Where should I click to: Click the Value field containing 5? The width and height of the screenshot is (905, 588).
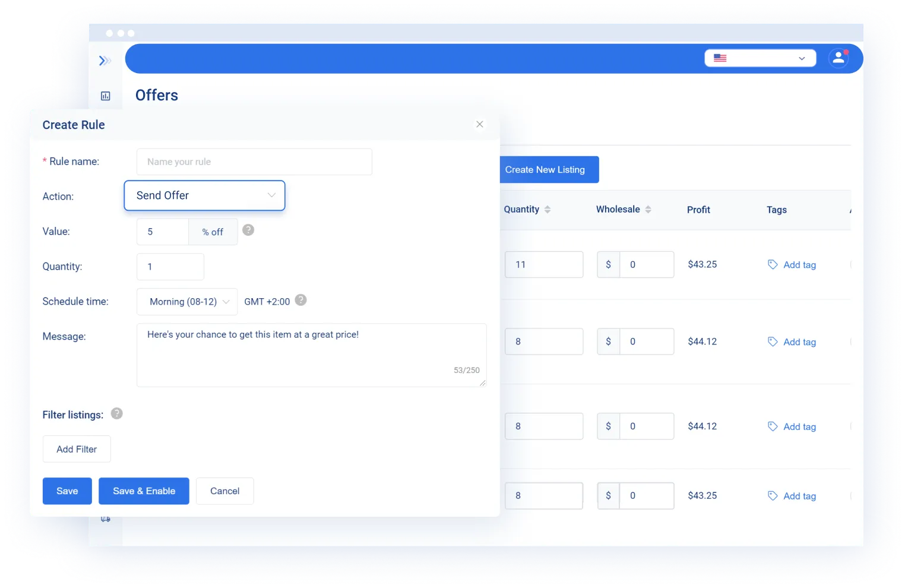163,232
